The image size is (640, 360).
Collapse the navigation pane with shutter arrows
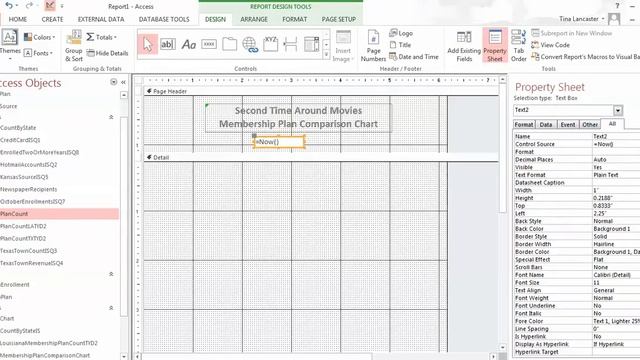pyautogui.click(x=123, y=82)
